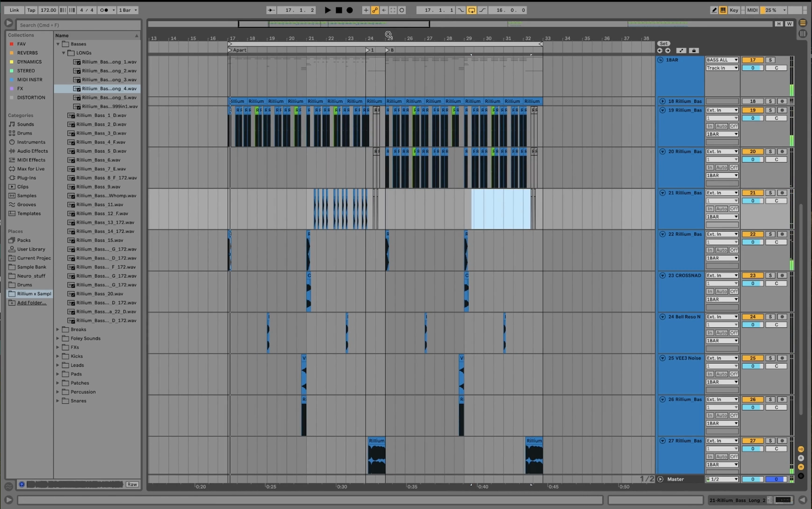Image resolution: width=812 pixels, height=509 pixels.
Task: Open the 1 Bar quantization dropdown
Action: point(128,10)
